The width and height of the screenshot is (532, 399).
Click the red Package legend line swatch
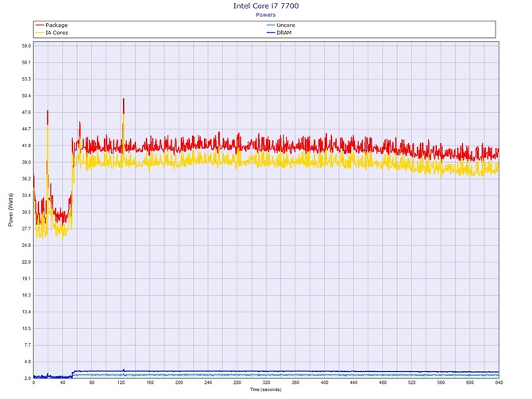tap(40, 25)
